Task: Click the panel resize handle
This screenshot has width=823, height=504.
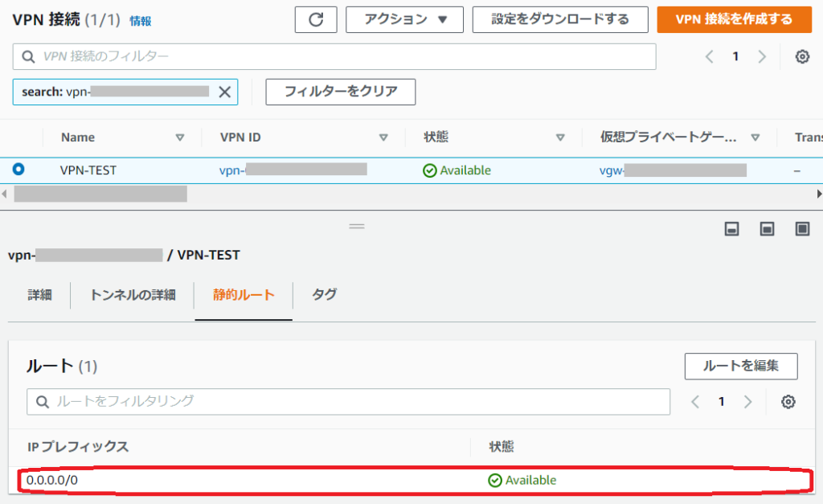Action: click(x=357, y=226)
